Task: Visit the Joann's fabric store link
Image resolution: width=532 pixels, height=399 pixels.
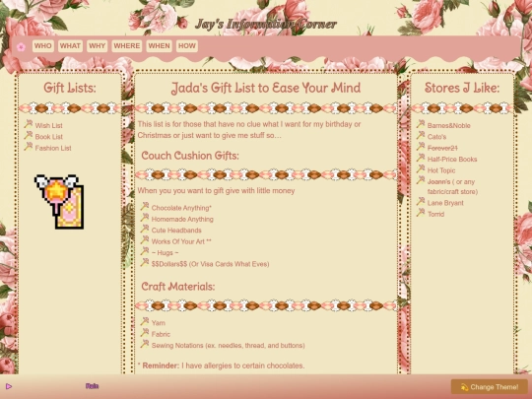Action: click(x=452, y=186)
